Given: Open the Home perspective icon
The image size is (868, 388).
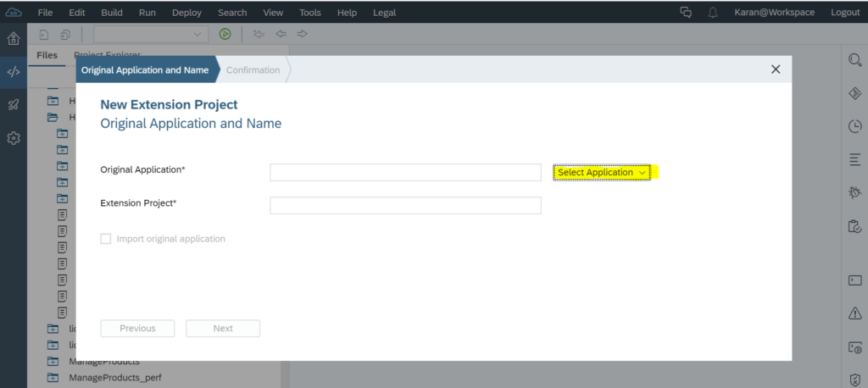Looking at the screenshot, I should click(14, 39).
